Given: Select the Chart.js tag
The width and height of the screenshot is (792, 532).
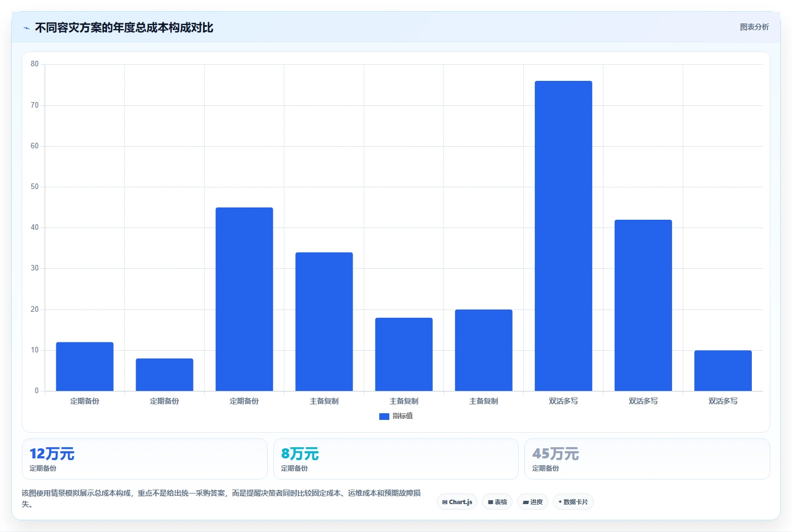Looking at the screenshot, I should 457,502.
